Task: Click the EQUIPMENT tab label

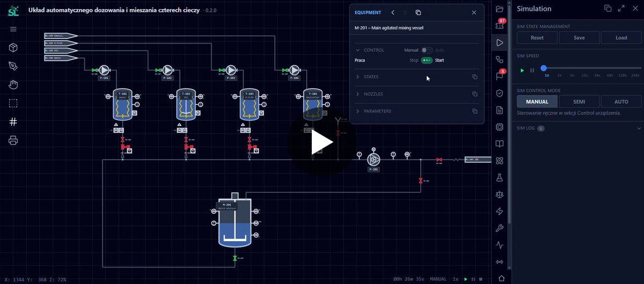Action: (x=368, y=12)
